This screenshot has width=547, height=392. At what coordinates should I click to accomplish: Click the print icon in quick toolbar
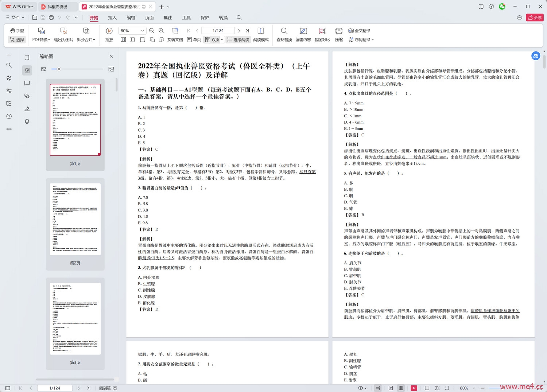pyautogui.click(x=51, y=18)
